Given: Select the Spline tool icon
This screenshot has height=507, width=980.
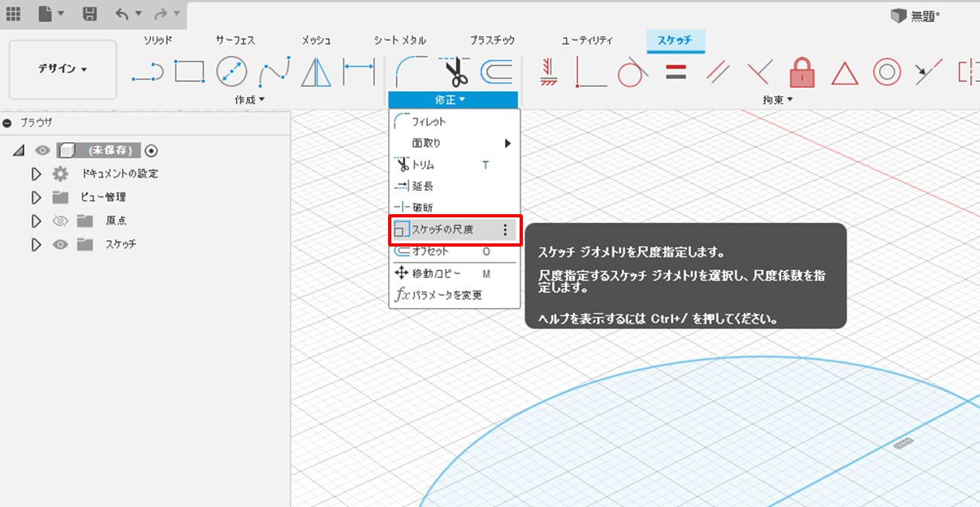Looking at the screenshot, I should click(274, 72).
